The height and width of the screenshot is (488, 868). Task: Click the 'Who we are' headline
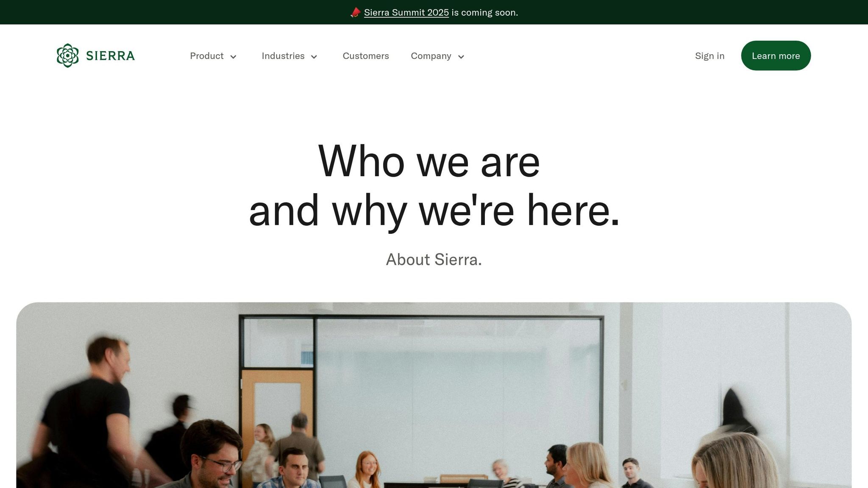click(x=429, y=161)
